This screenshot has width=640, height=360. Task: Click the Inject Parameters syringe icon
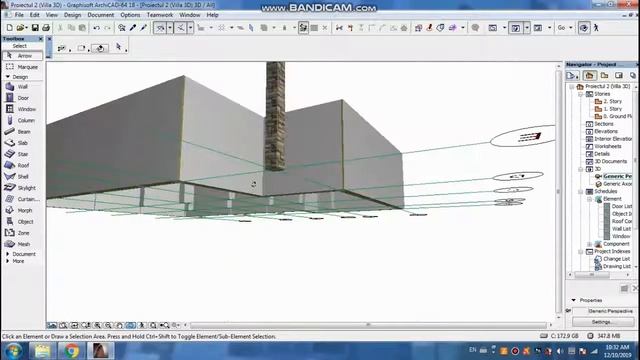pyautogui.click(x=144, y=28)
